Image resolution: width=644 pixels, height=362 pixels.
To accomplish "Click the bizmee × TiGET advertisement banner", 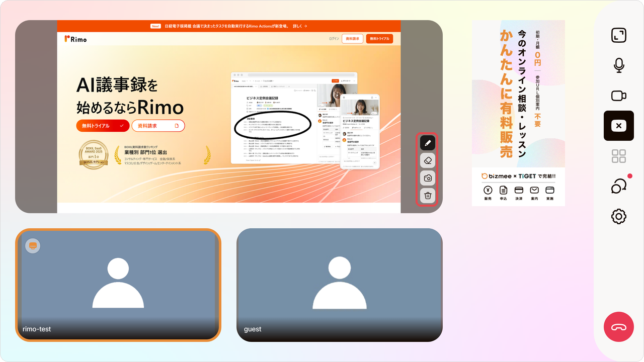I will coord(518,113).
